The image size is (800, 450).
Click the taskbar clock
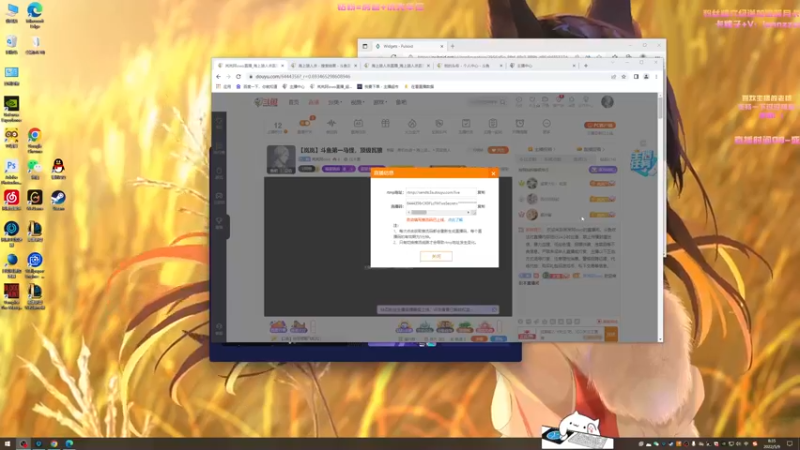coord(772,444)
